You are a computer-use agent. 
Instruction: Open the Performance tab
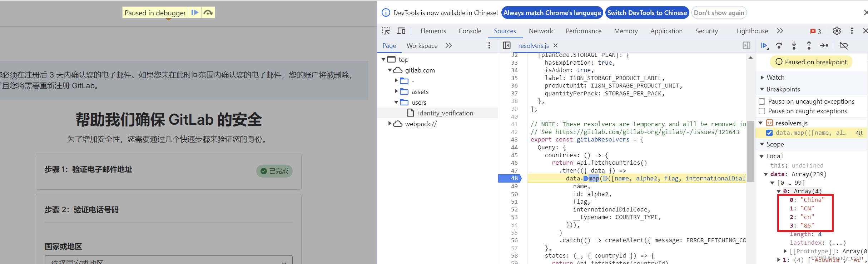[x=584, y=31]
